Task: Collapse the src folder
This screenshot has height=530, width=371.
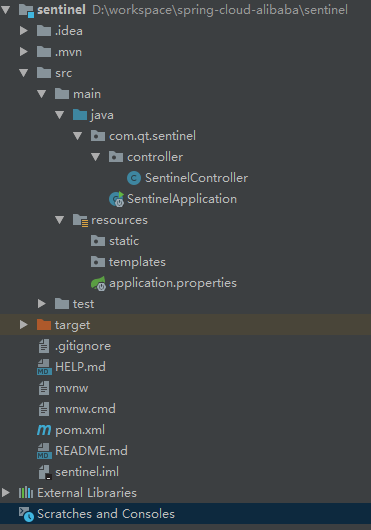Action: (24, 73)
